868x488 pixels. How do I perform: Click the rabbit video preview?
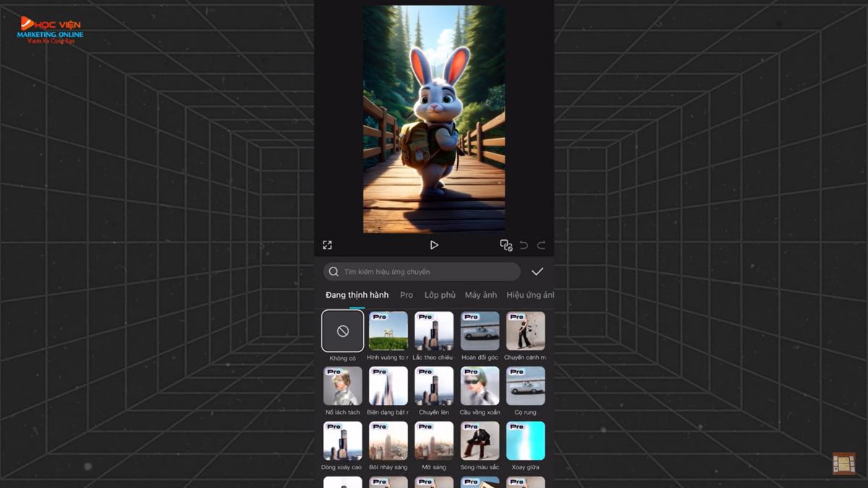434,119
